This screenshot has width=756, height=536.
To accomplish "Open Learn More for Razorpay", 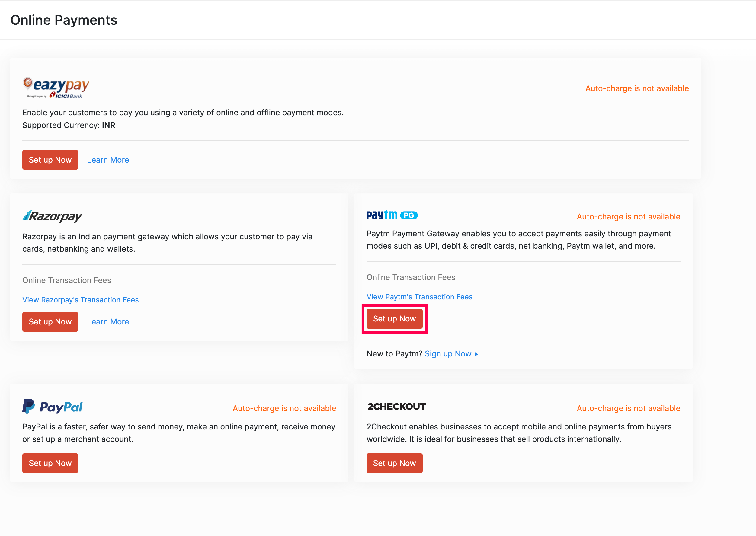I will pyautogui.click(x=107, y=321).
